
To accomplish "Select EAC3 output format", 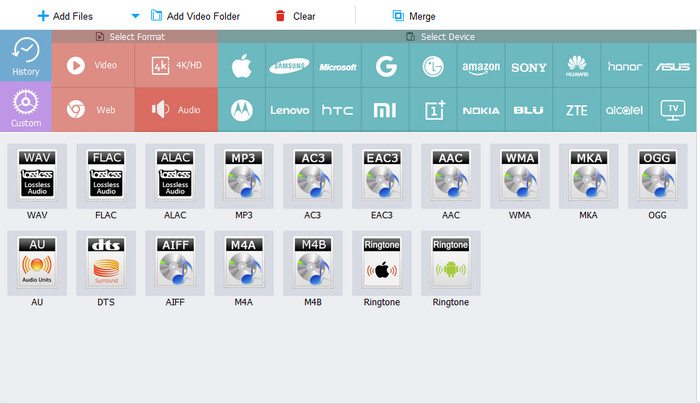I will tap(382, 176).
